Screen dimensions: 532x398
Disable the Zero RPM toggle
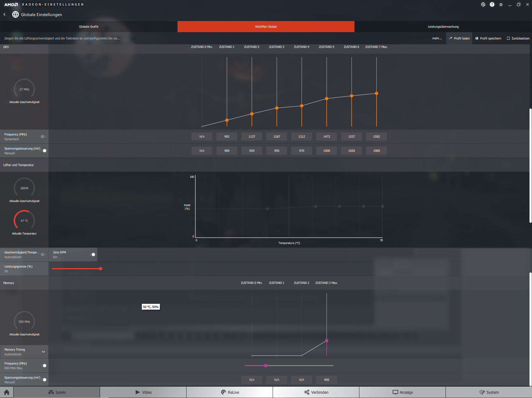93,255
